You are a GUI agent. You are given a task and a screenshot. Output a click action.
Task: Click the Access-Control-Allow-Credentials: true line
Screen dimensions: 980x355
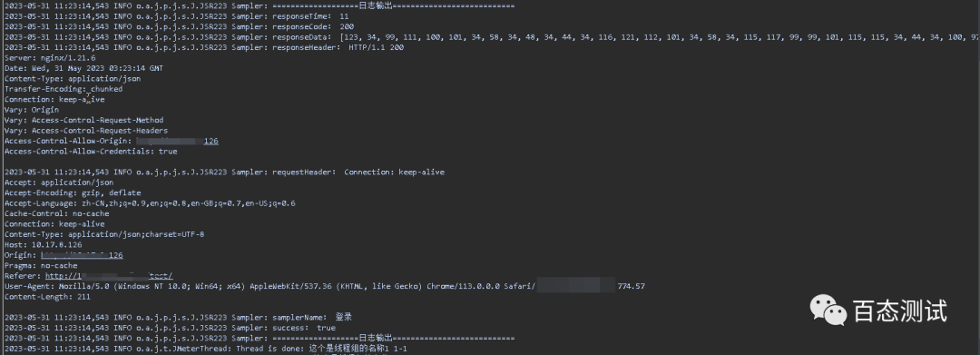click(x=91, y=152)
